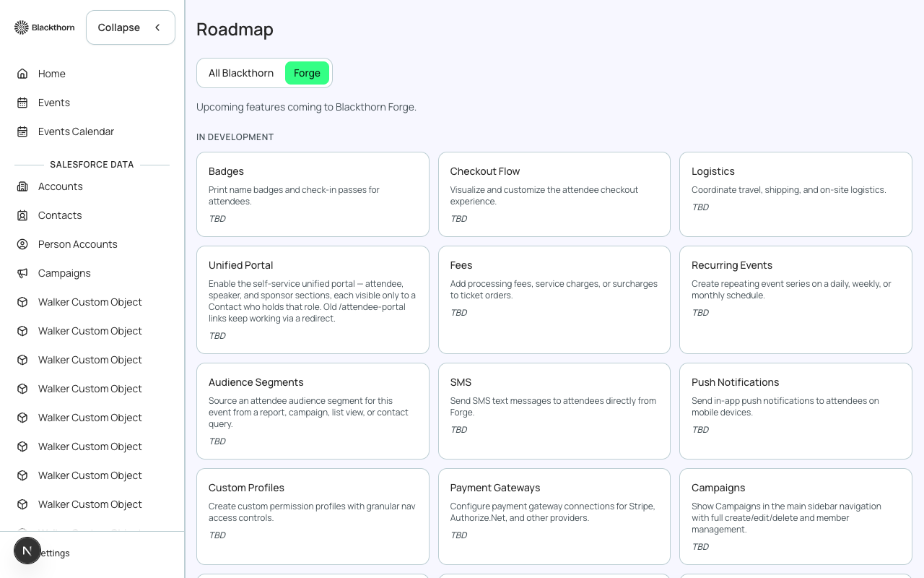Click the Roadmap page heading
The height and width of the screenshot is (578, 924).
pos(235,30)
